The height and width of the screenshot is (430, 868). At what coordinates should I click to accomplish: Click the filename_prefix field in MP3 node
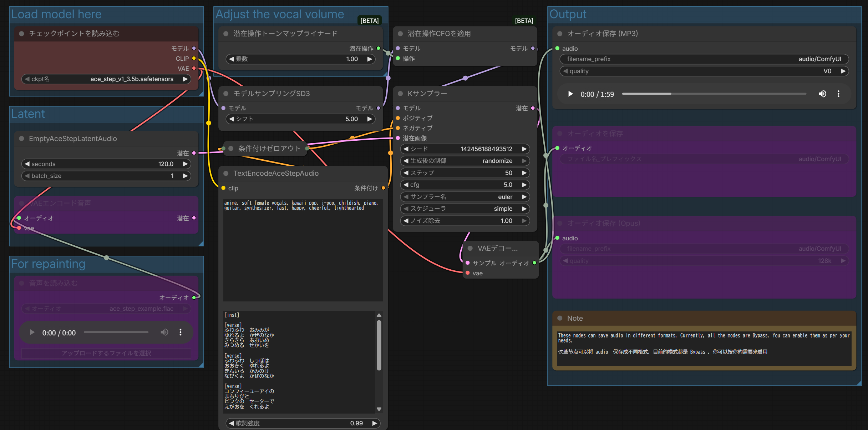coord(704,59)
